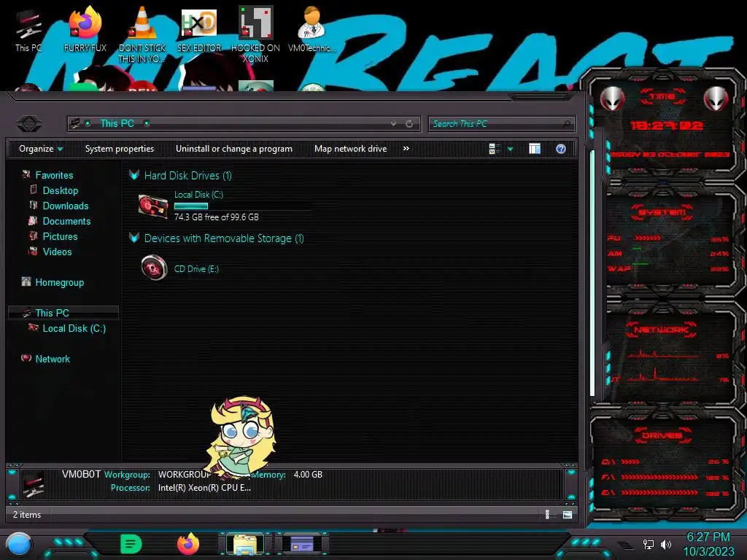Open the purple window taskbar app
747x560 pixels.
pyautogui.click(x=302, y=544)
